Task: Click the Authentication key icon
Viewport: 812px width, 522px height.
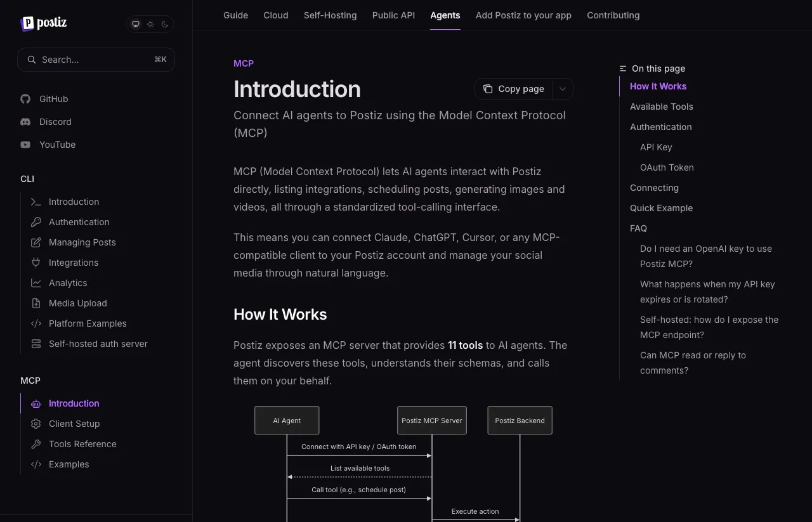Action: point(36,222)
